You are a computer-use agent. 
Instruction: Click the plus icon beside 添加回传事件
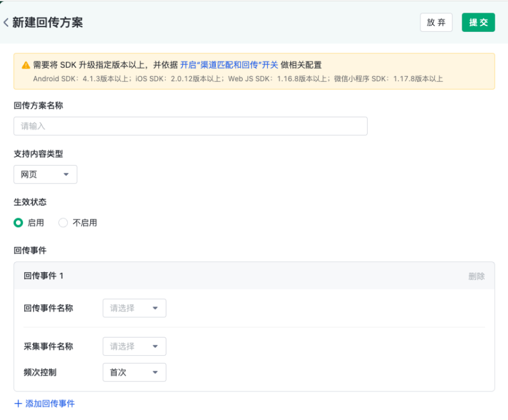[x=18, y=404]
